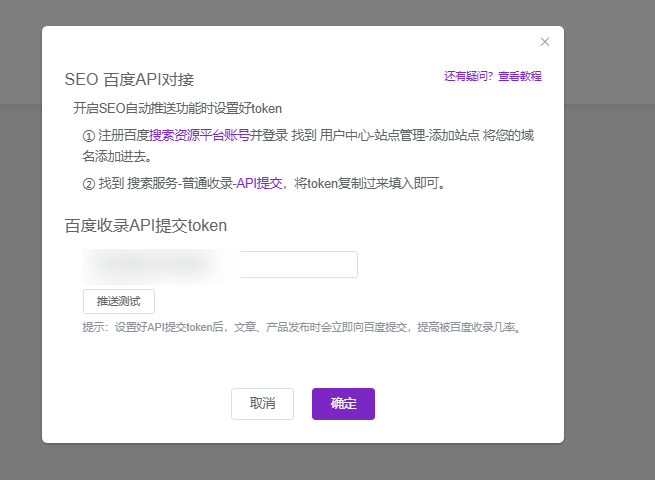Cancel with the 取消 button

[x=262, y=404]
